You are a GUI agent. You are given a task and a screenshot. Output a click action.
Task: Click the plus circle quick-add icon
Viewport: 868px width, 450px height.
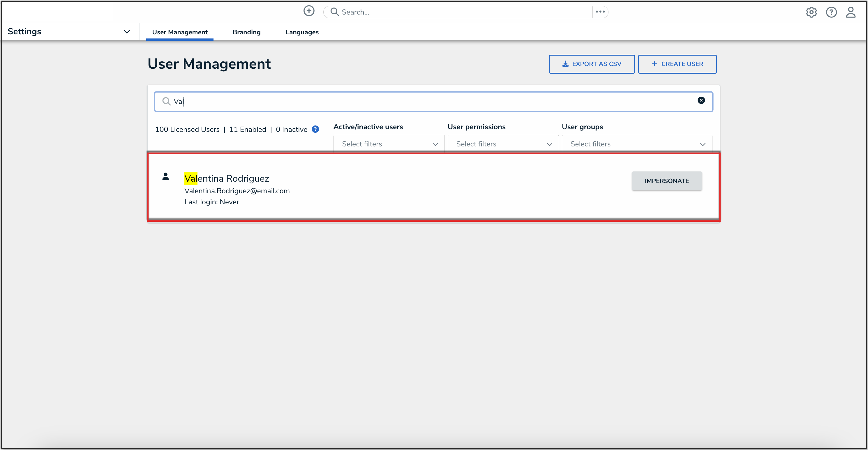(309, 11)
